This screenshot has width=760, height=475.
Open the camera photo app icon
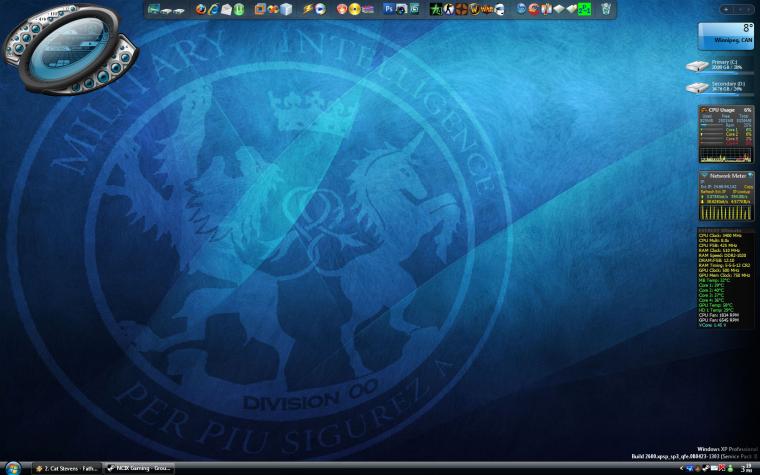point(401,9)
